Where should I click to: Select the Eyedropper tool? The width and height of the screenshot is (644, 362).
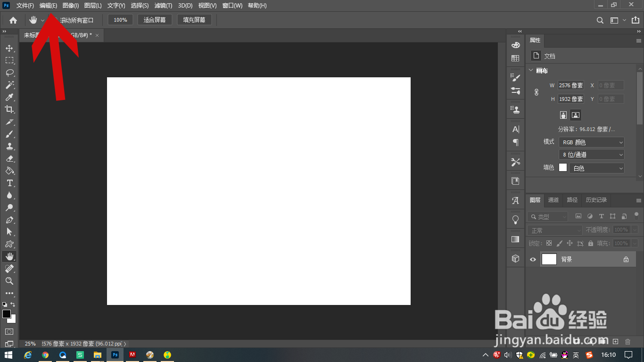pos(9,97)
